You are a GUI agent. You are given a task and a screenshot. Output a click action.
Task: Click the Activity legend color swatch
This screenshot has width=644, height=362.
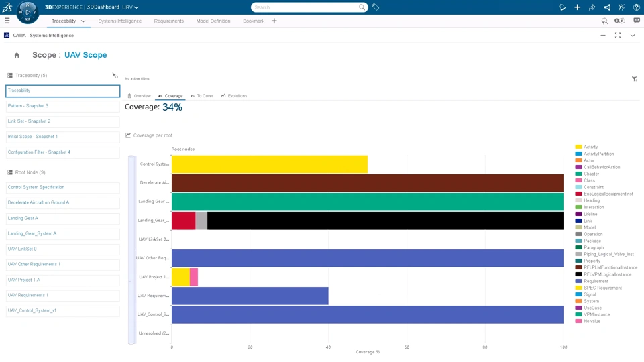[x=578, y=147]
